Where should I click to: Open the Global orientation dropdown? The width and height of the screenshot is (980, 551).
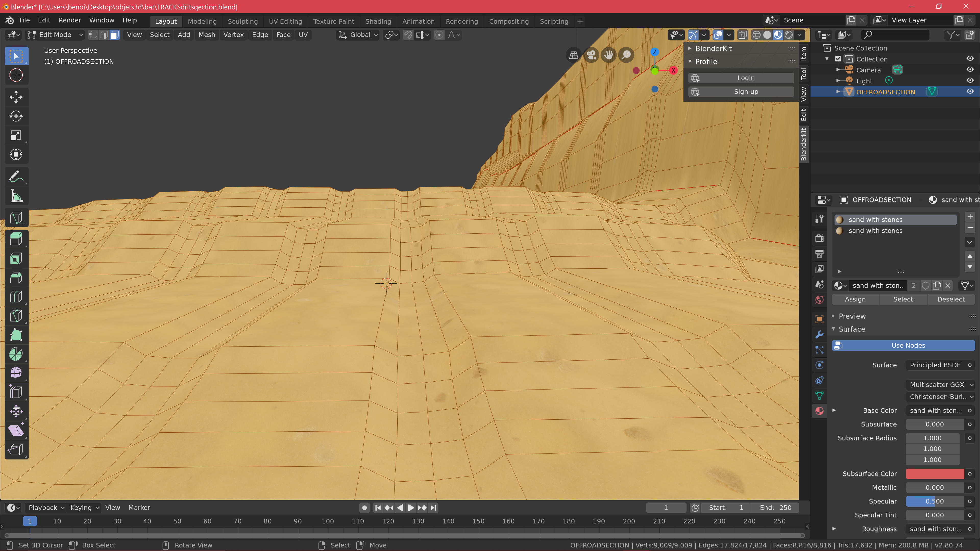click(358, 35)
